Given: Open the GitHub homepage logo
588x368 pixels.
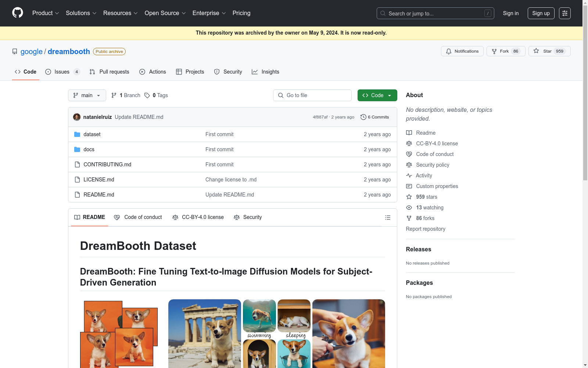Looking at the screenshot, I should pyautogui.click(x=18, y=13).
